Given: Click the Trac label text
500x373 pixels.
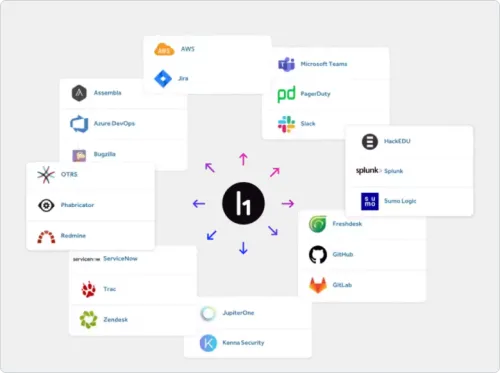Looking at the screenshot, I should [109, 289].
